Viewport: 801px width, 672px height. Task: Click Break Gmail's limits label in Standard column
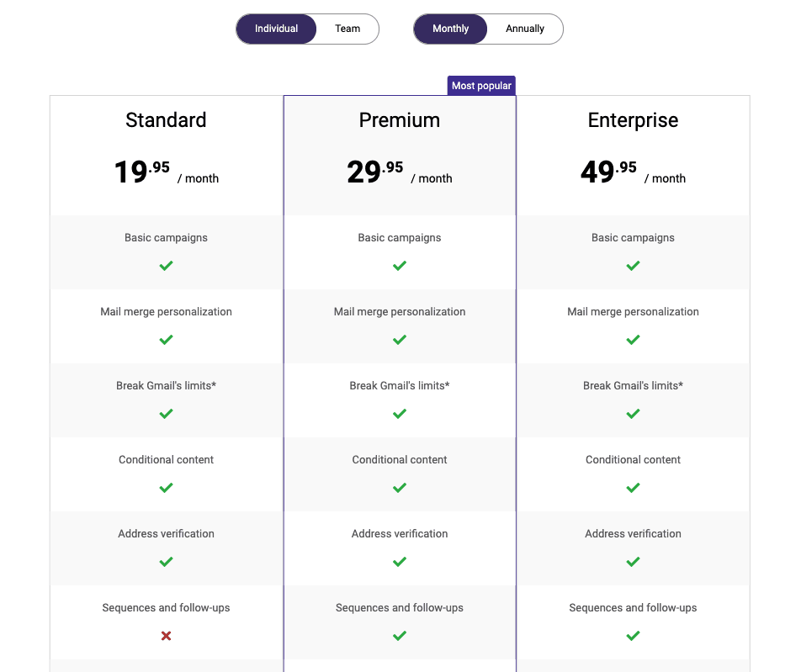point(166,385)
